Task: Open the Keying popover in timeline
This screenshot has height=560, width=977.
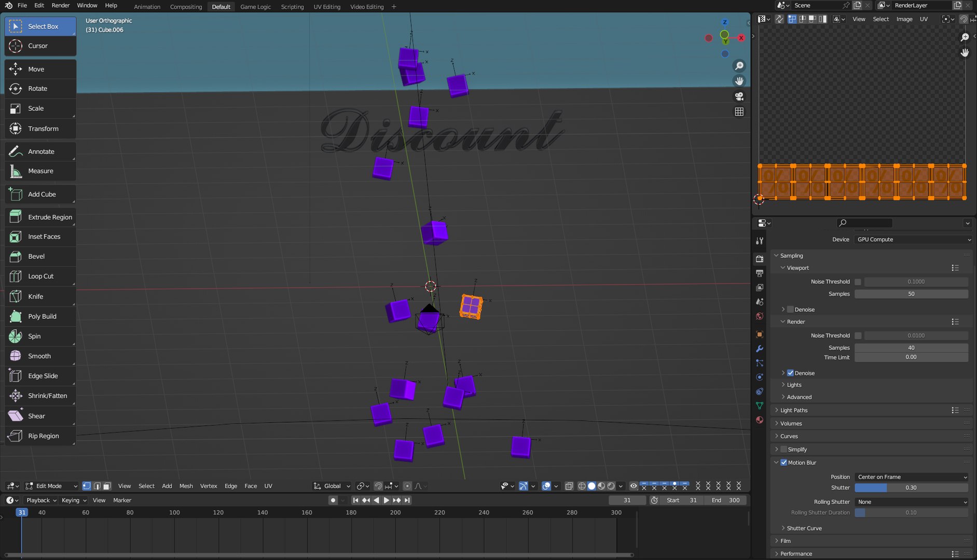Action: [74, 500]
